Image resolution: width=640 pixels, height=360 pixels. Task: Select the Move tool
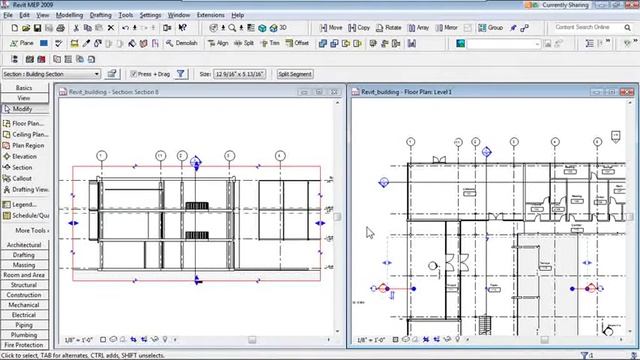331,28
